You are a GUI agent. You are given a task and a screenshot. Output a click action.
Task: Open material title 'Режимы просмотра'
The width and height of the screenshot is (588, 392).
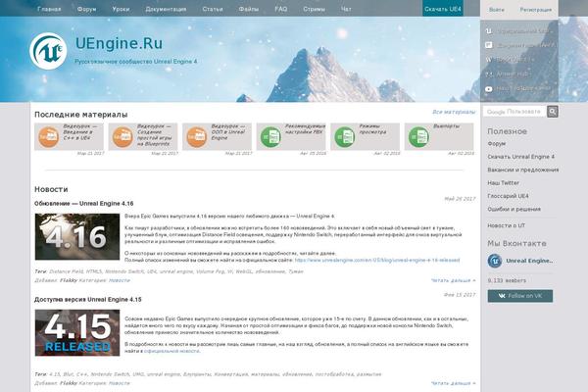[x=372, y=129]
